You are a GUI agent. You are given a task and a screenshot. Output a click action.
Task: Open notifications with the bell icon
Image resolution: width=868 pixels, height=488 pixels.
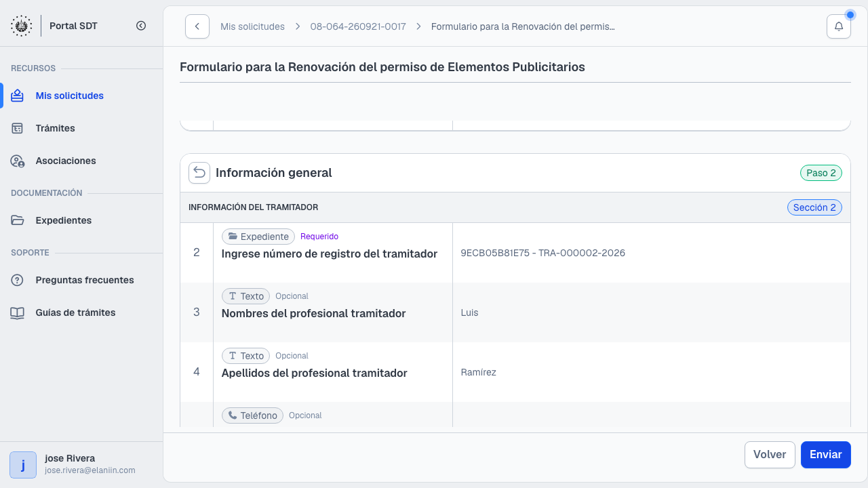point(839,26)
